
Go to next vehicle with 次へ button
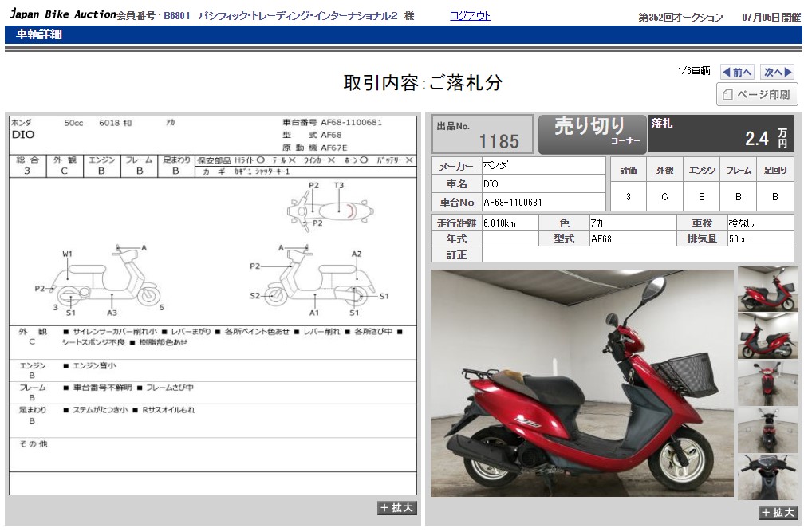[x=778, y=72]
